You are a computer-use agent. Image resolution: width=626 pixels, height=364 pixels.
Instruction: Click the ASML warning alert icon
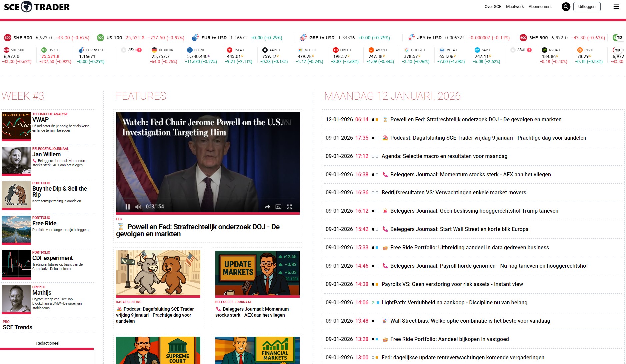click(x=529, y=50)
